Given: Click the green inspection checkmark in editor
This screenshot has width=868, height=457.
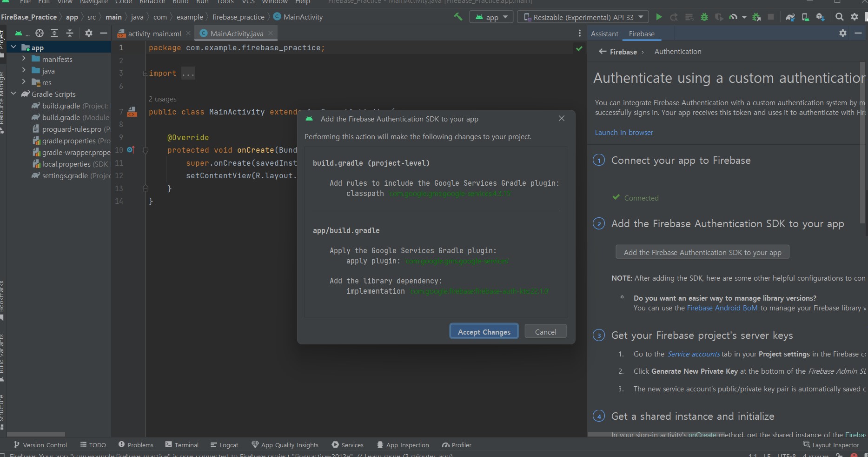Looking at the screenshot, I should click(x=579, y=48).
